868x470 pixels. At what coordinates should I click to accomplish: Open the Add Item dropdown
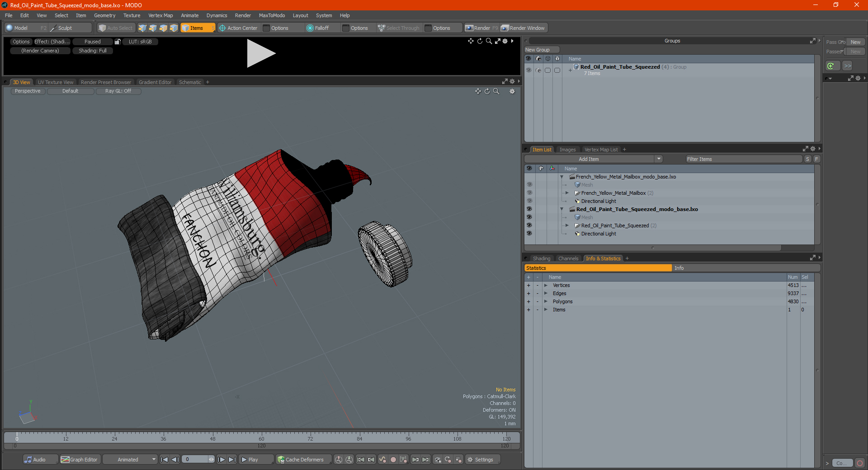coord(593,159)
